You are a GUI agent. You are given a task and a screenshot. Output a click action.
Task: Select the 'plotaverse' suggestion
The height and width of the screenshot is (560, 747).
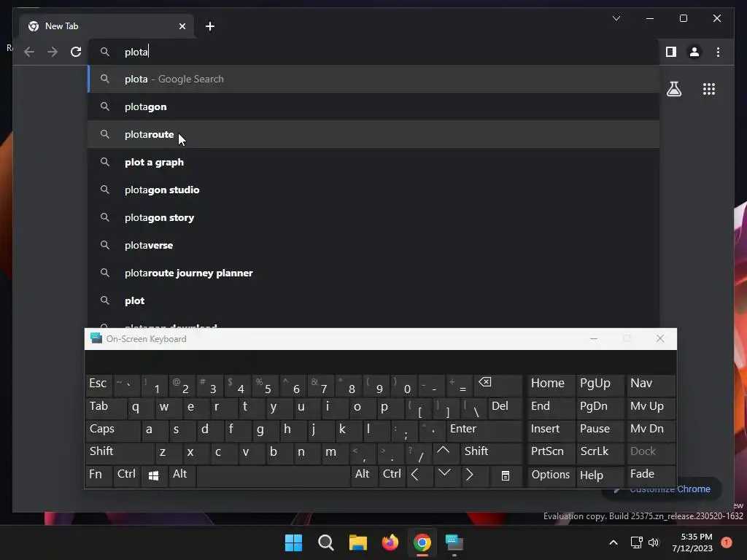coord(373,245)
